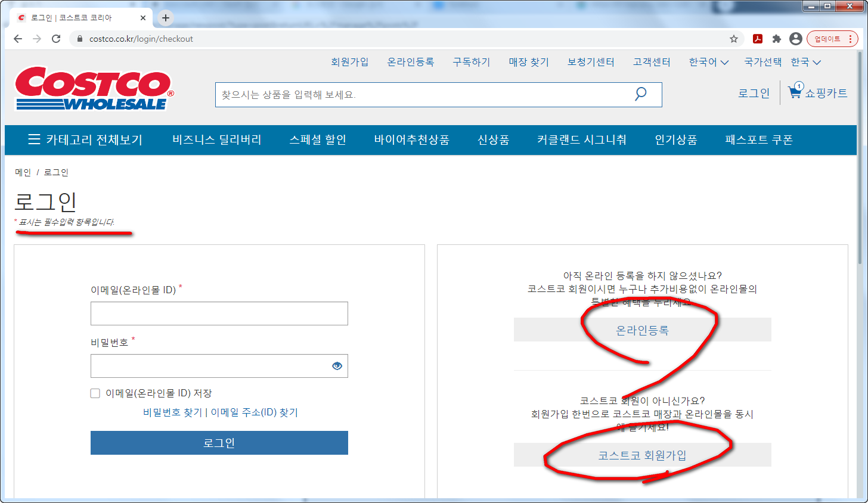
Task: Click the 쇼핑카트 text link
Action: coord(826,93)
